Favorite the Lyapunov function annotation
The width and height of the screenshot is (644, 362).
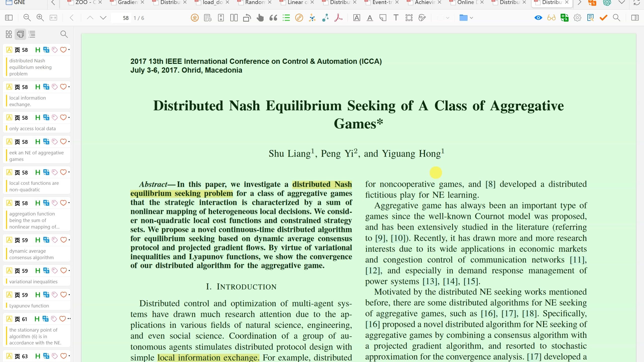click(63, 295)
